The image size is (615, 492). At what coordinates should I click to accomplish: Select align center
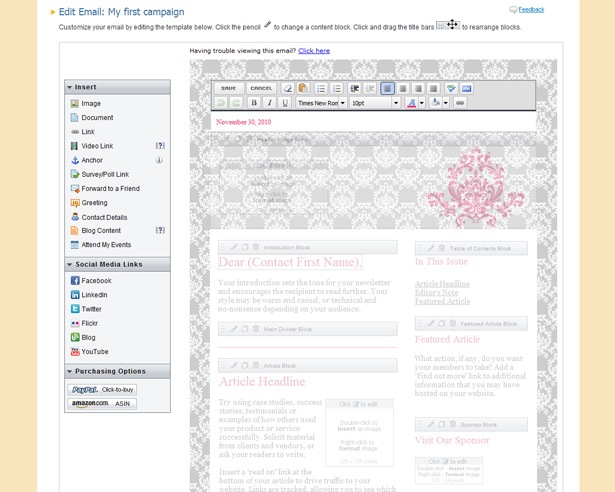(402, 89)
